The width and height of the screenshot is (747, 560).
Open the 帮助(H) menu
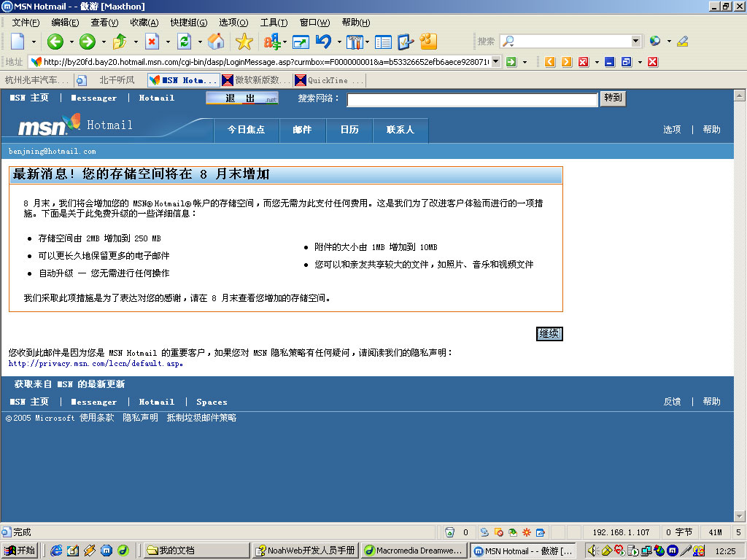point(356,23)
